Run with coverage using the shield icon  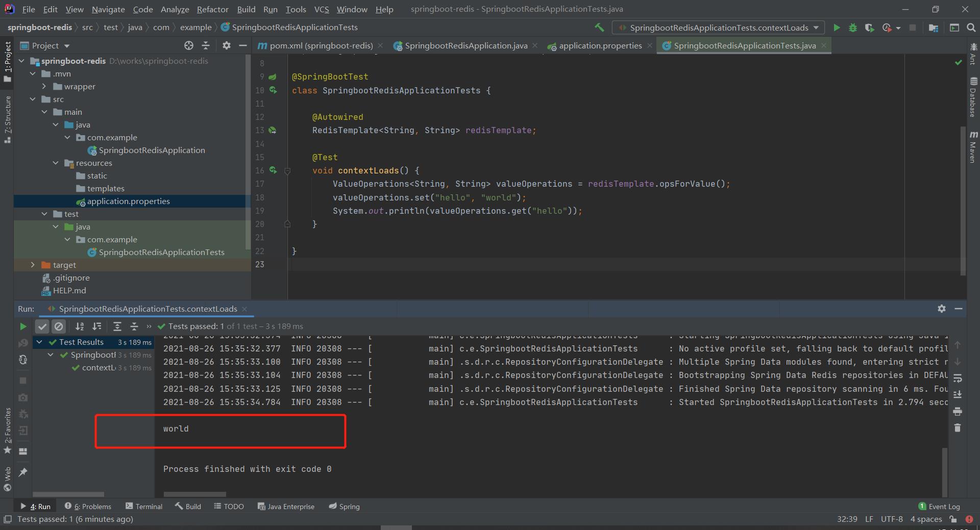click(x=869, y=28)
